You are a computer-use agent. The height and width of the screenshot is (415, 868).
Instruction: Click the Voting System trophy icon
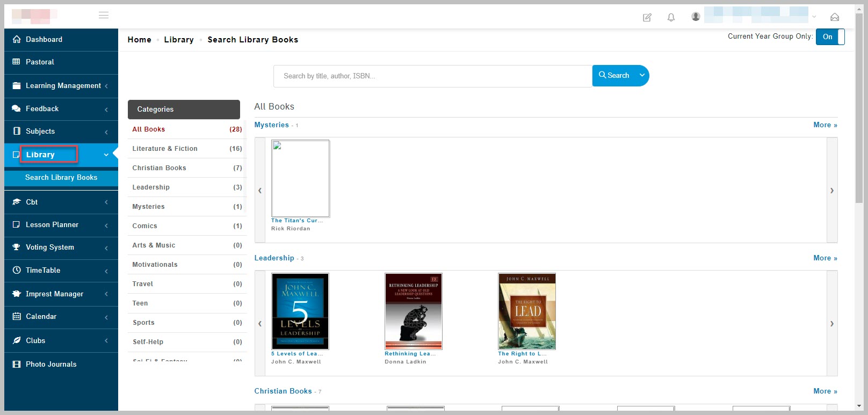(x=17, y=247)
